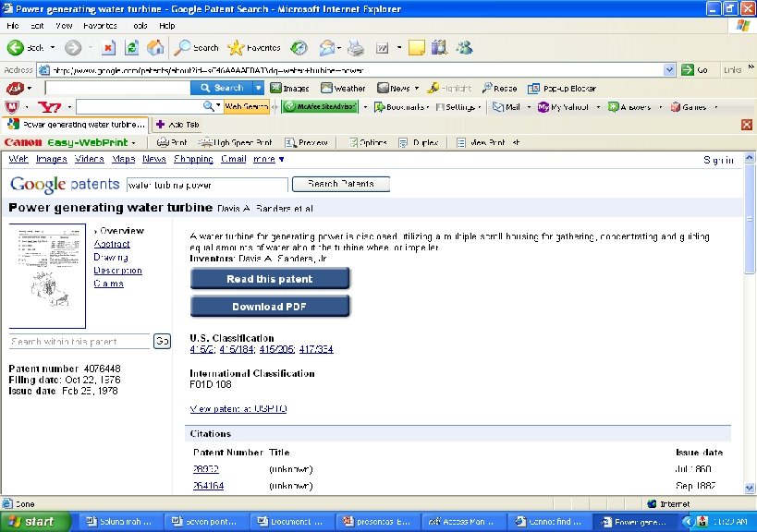Click the Print printer icon in IE toolbar
Image resolution: width=757 pixels, height=532 pixels.
coord(356,47)
